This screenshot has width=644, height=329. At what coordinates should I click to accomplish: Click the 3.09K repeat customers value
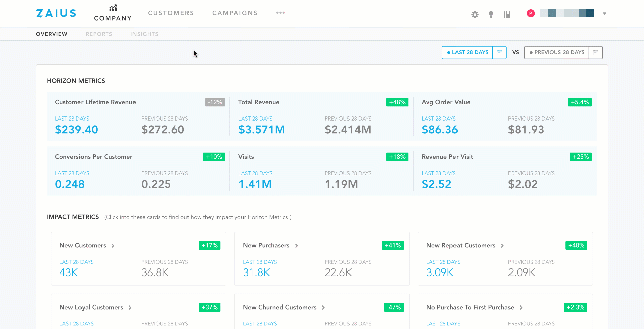440,273
